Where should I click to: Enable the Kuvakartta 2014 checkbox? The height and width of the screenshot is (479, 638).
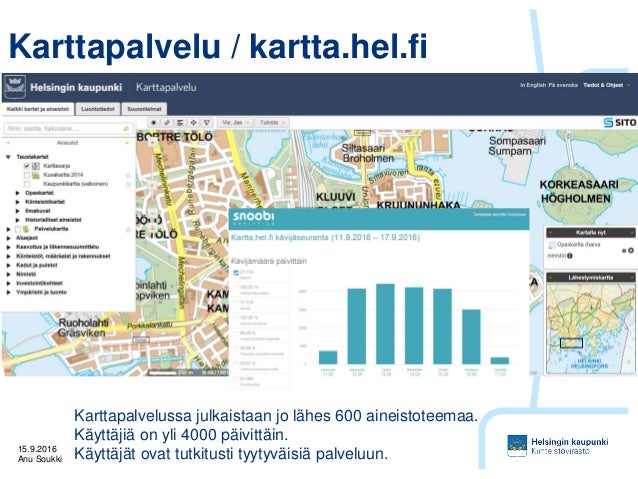point(27,175)
